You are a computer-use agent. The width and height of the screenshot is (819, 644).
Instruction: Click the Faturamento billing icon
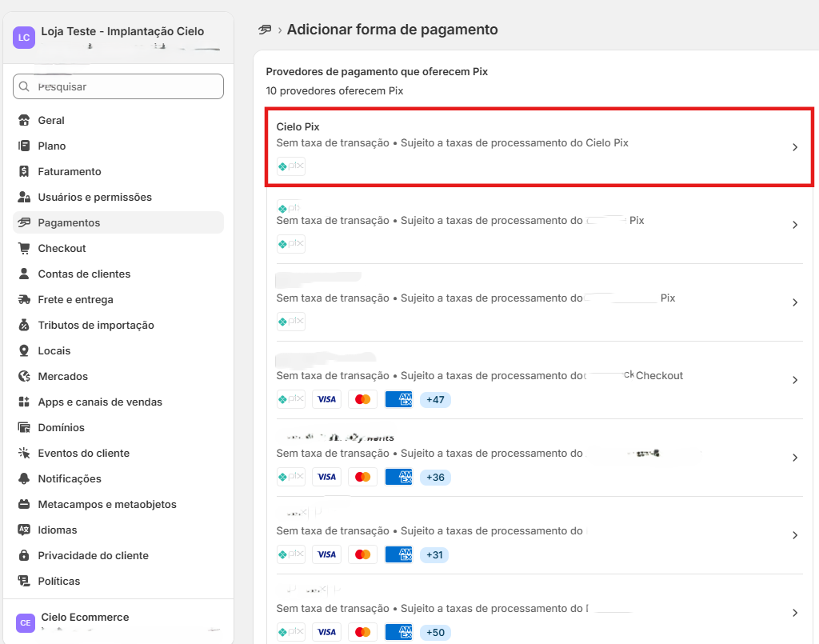24,171
